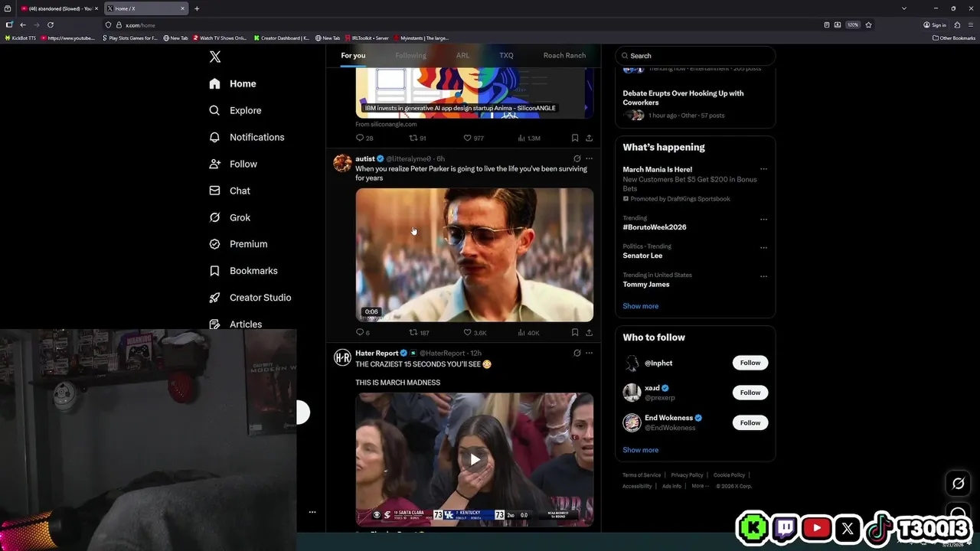Image resolution: width=980 pixels, height=551 pixels.
Task: Open the X logo home link
Action: point(215,57)
